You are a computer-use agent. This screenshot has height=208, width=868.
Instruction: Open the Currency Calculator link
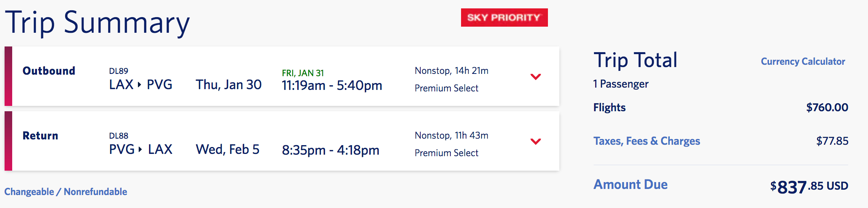(803, 61)
